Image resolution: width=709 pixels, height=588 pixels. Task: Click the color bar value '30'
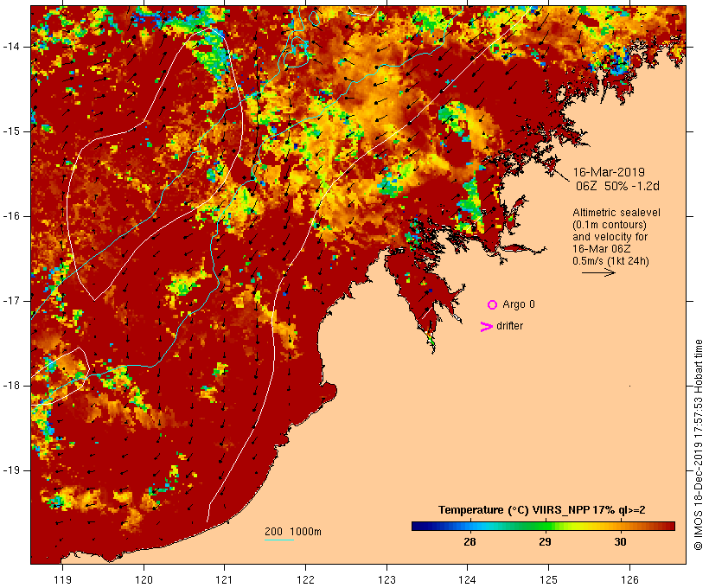pyautogui.click(x=621, y=541)
